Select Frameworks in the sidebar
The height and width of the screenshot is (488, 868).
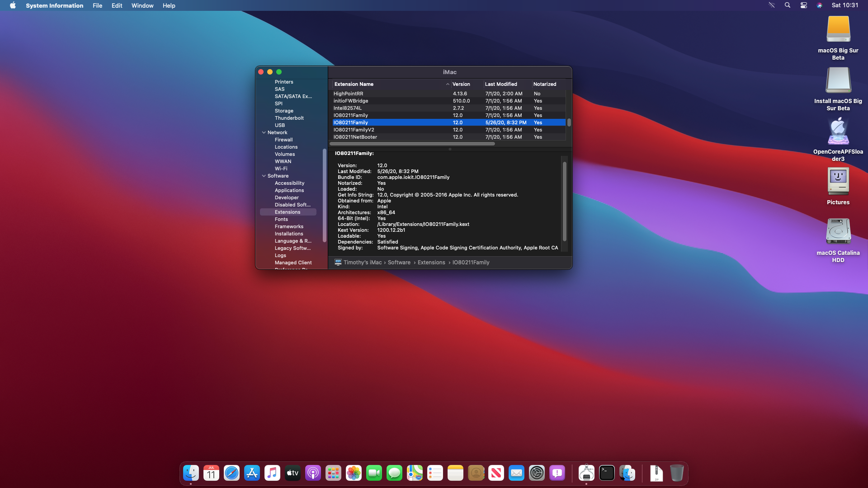(289, 226)
